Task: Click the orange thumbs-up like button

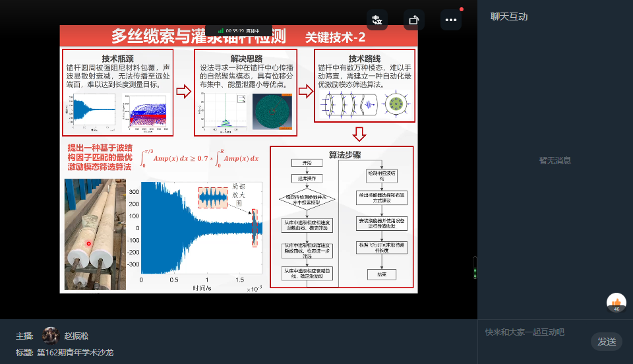Action: (x=617, y=303)
